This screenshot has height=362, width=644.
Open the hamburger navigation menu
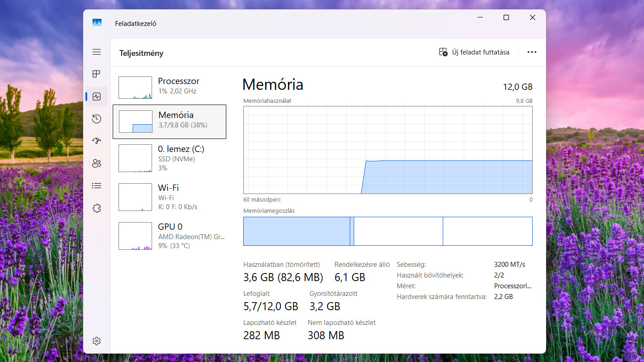pyautogui.click(x=97, y=52)
